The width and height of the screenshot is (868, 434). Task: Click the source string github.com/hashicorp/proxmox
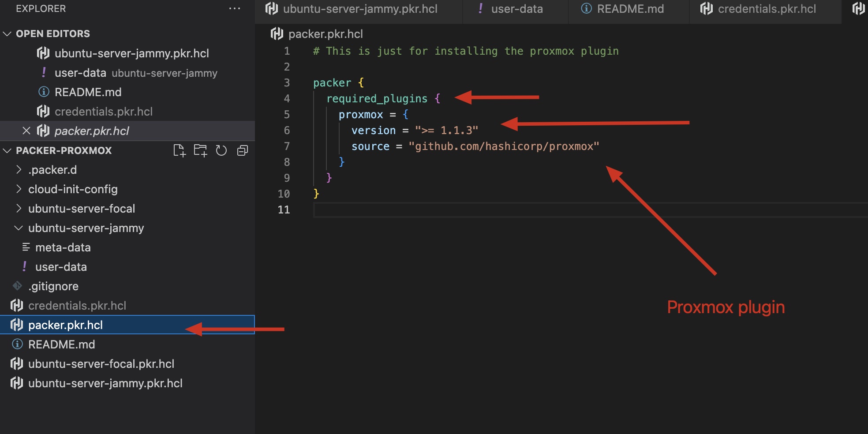504,146
